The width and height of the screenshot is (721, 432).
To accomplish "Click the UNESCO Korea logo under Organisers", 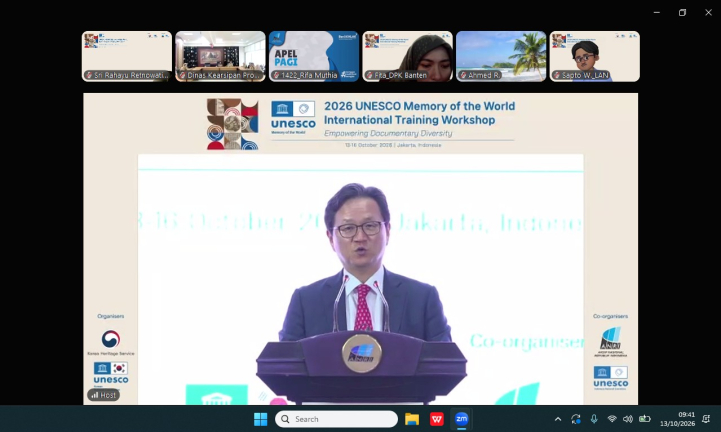I will tap(111, 374).
